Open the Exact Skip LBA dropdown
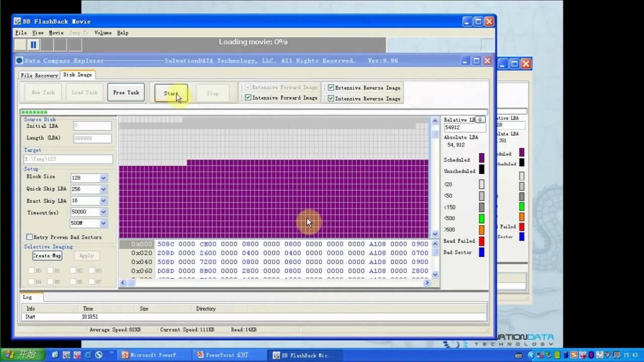Image resolution: width=644 pixels, height=362 pixels. pyautogui.click(x=103, y=201)
